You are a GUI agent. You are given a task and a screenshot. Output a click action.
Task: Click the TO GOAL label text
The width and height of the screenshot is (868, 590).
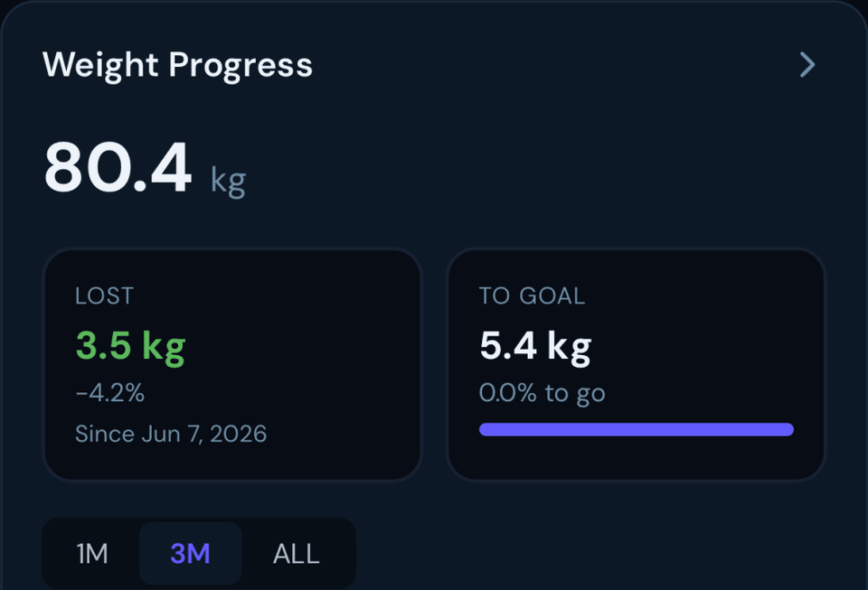532,295
